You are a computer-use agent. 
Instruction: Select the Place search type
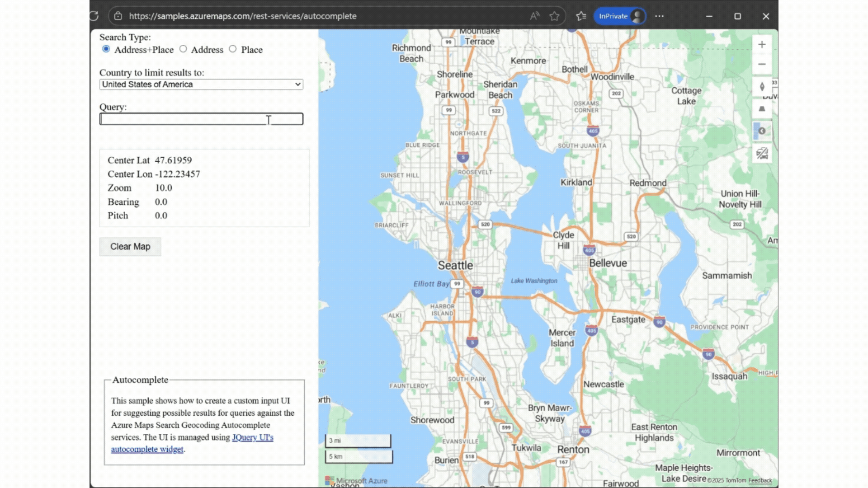[x=233, y=49]
